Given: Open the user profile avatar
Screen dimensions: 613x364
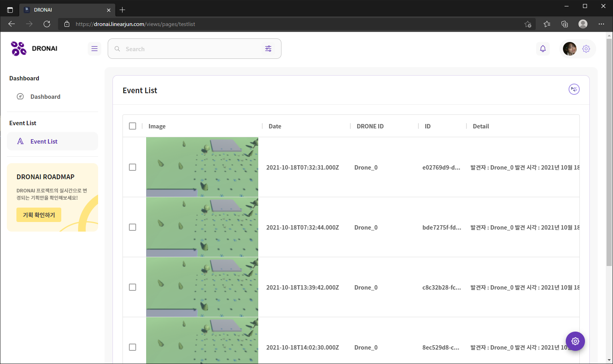Looking at the screenshot, I should pyautogui.click(x=570, y=49).
